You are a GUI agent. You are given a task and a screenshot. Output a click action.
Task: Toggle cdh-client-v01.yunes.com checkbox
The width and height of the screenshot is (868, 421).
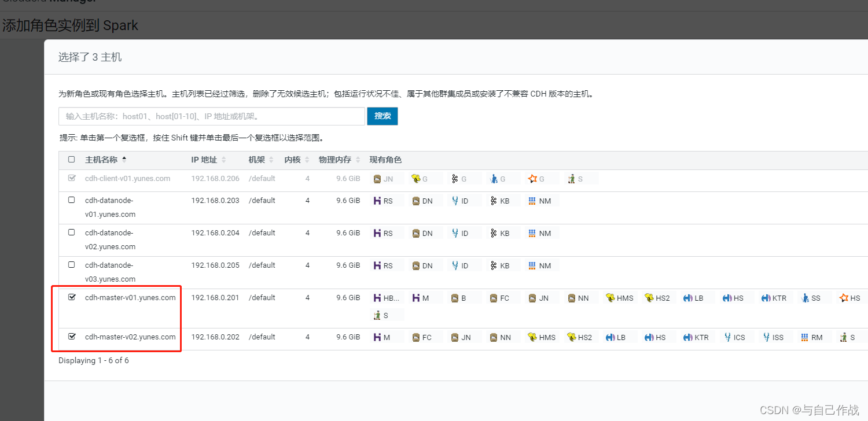tap(72, 178)
